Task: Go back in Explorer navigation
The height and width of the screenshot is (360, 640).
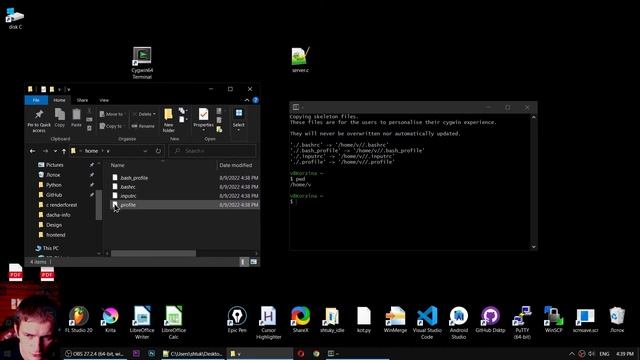Action: (32, 151)
